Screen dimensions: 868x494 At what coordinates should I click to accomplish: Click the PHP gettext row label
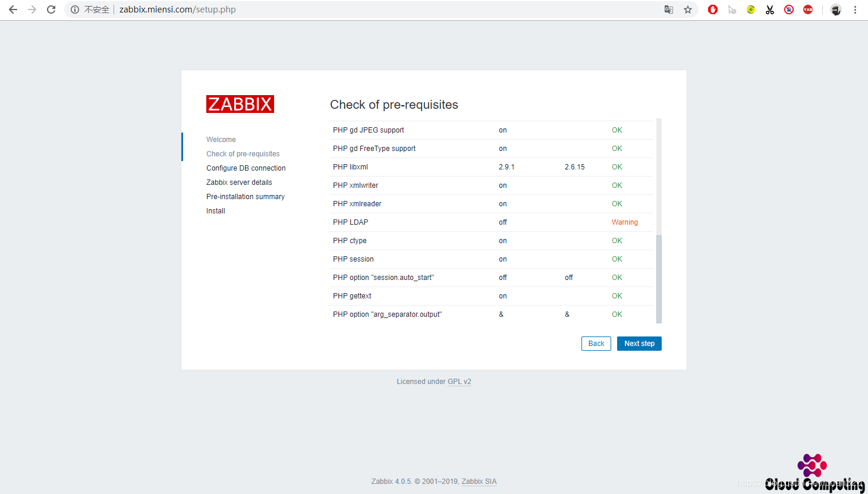point(352,296)
